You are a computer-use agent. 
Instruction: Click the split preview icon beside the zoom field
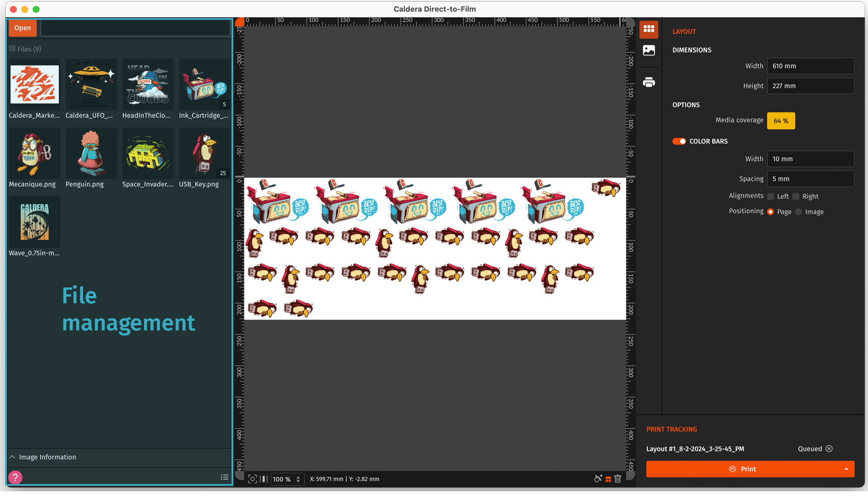click(x=264, y=479)
